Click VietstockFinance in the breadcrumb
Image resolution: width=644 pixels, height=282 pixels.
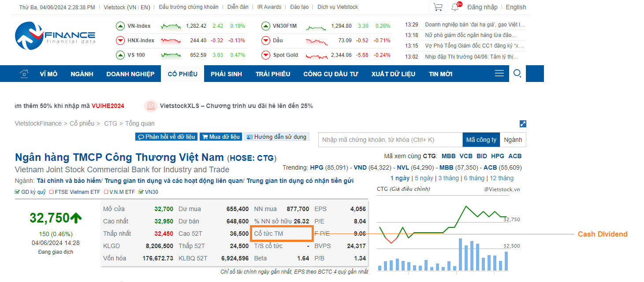[x=38, y=123]
